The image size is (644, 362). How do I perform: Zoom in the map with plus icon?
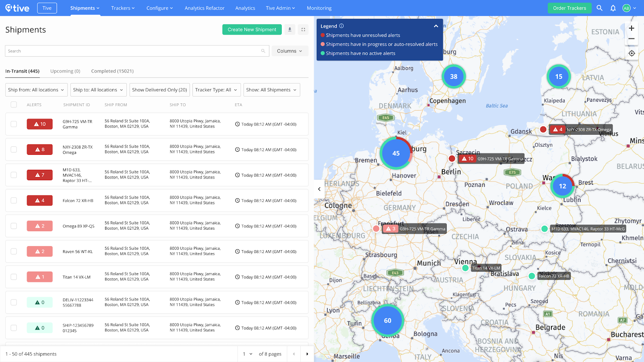tap(631, 28)
